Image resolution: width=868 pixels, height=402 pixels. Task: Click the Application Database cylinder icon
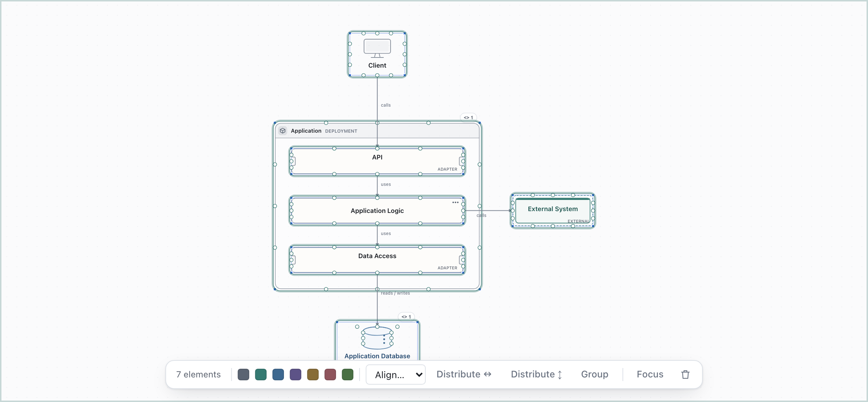377,338
